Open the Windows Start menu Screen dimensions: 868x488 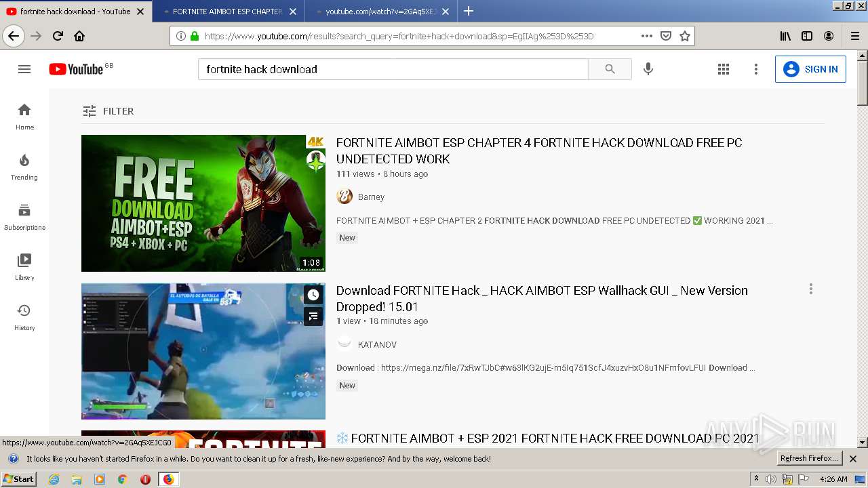18,479
